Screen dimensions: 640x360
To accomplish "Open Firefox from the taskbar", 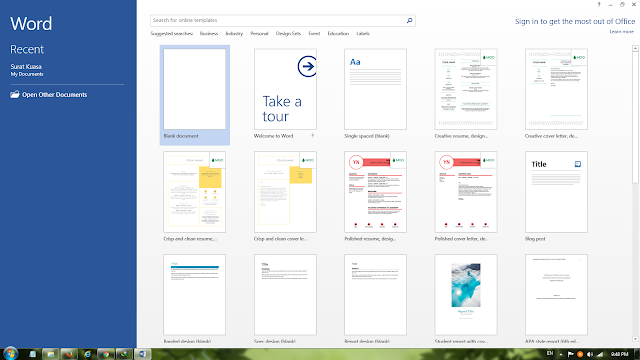I will 69,354.
